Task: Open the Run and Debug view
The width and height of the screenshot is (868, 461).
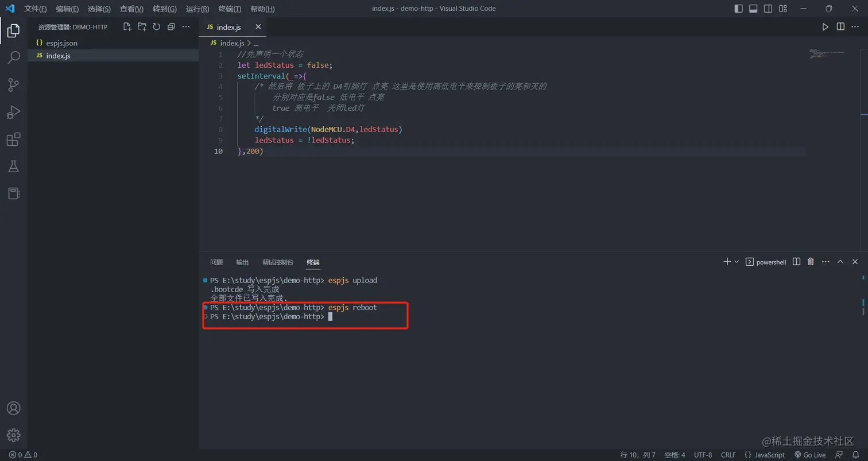Action: 13,112
